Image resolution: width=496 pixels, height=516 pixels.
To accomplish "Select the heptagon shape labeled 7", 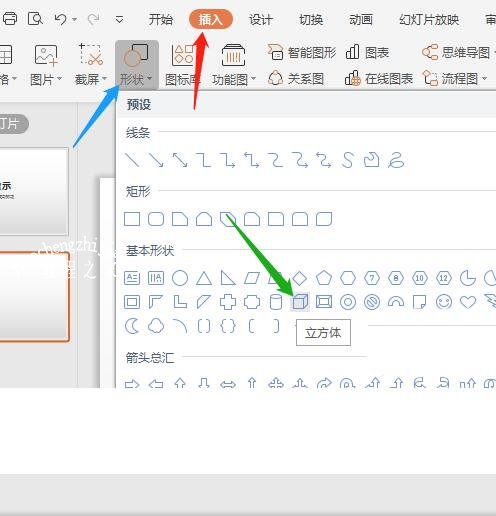I will [x=372, y=278].
